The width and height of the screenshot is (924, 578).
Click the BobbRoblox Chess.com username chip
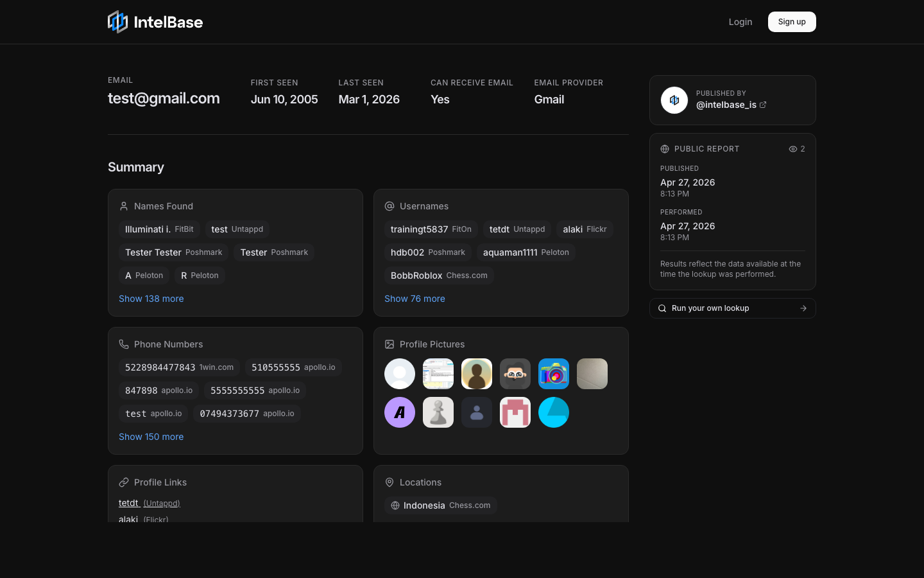tap(439, 276)
